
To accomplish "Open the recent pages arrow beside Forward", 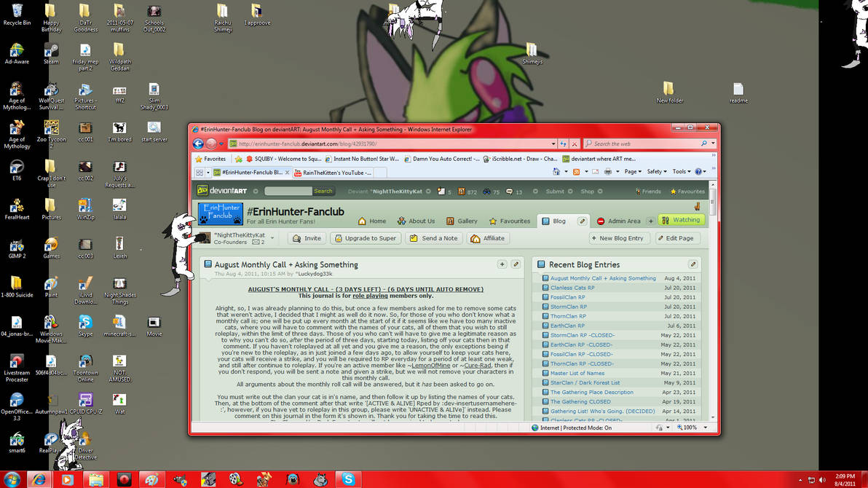I will pyautogui.click(x=221, y=144).
